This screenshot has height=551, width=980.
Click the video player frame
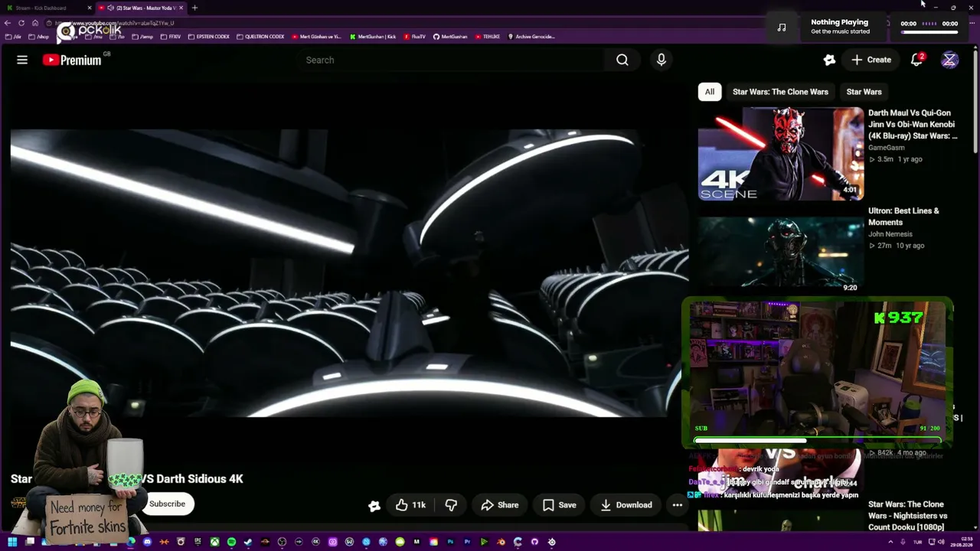click(x=349, y=272)
